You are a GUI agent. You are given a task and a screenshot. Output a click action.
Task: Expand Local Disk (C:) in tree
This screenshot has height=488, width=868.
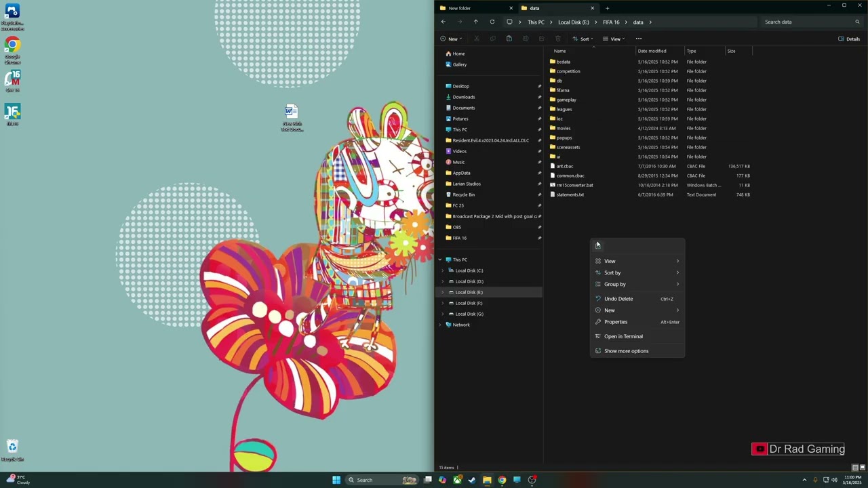pos(443,270)
